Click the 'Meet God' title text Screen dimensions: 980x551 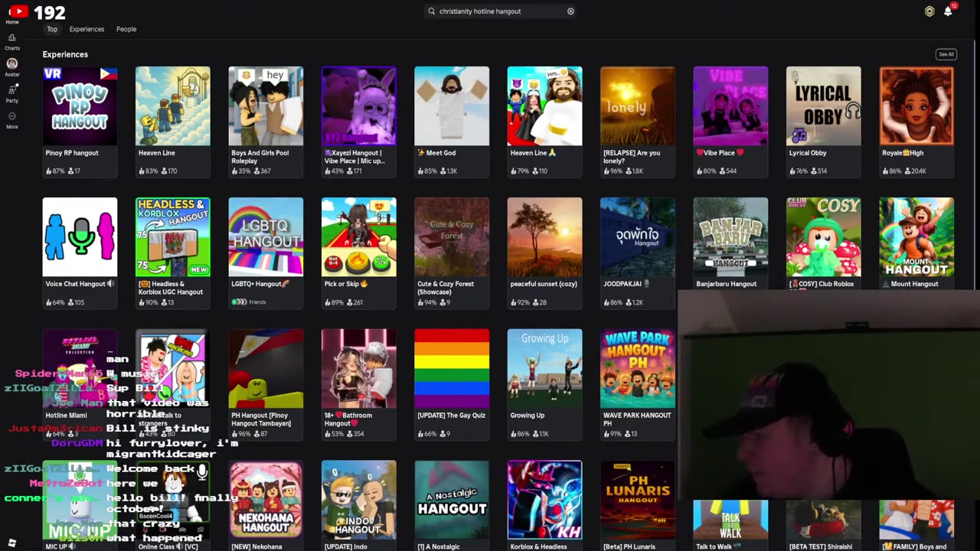[x=440, y=153]
